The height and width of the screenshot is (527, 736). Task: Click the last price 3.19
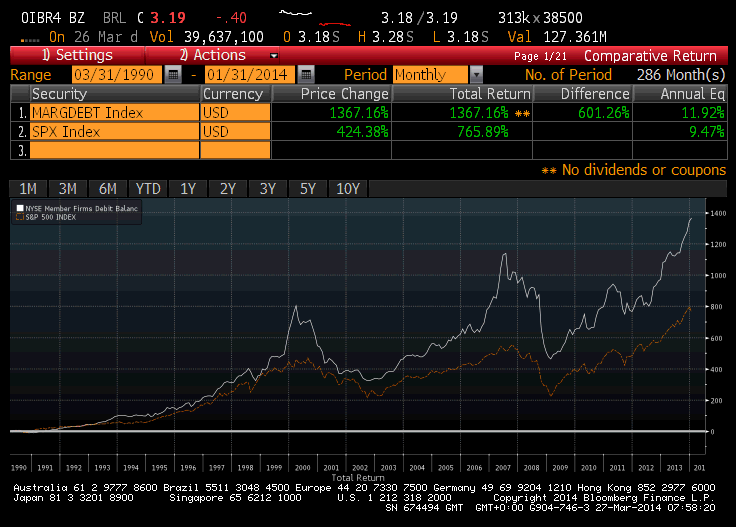click(x=168, y=18)
